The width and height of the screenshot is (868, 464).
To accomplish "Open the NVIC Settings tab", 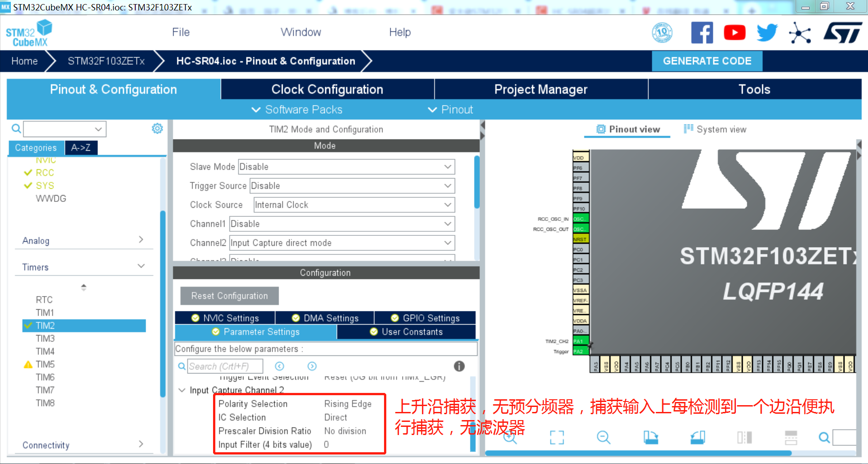I will [x=225, y=318].
